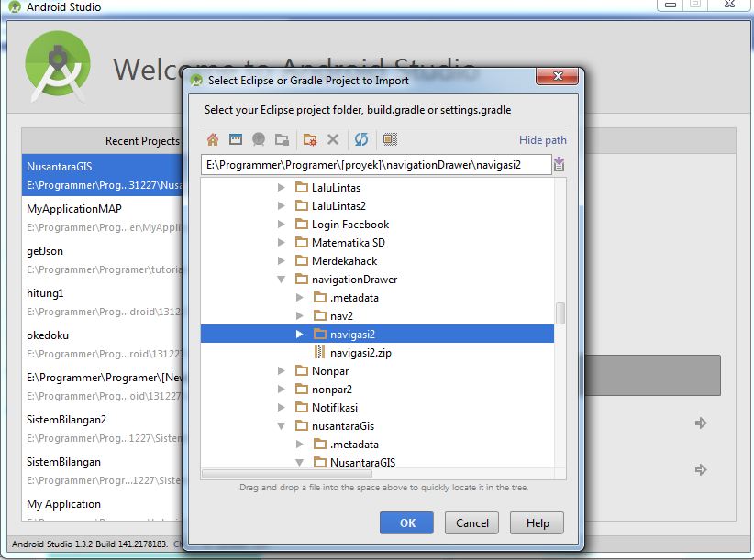The width and height of the screenshot is (754, 560).
Task: Expand .metadata under nusantaraGis
Action: [300, 445]
